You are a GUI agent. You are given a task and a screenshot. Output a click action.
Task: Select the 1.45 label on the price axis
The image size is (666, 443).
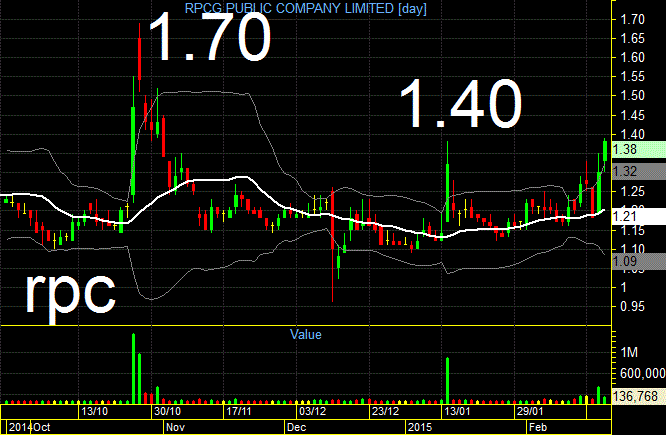(x=632, y=115)
